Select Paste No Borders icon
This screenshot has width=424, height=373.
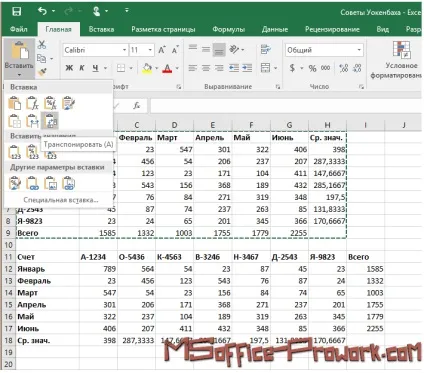pos(15,121)
